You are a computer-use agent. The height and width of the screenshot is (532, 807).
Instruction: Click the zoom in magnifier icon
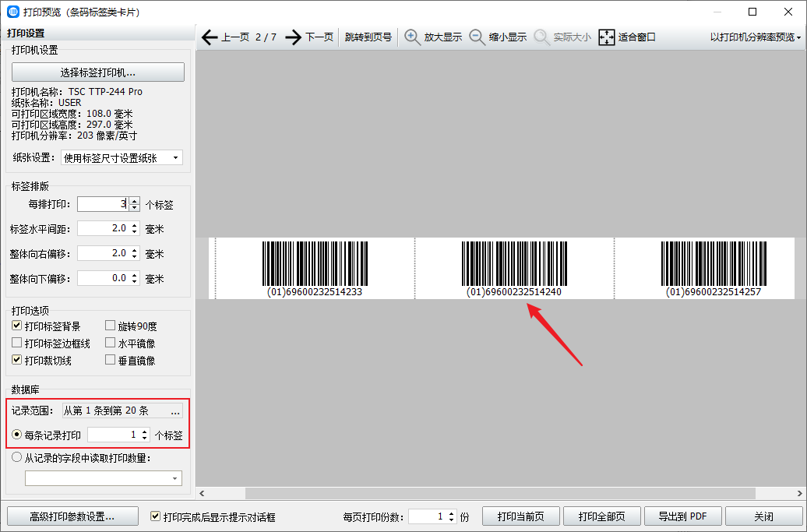click(x=412, y=37)
